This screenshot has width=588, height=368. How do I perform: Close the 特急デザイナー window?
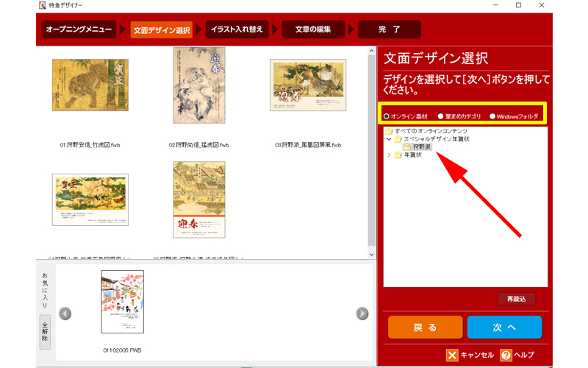tap(542, 5)
